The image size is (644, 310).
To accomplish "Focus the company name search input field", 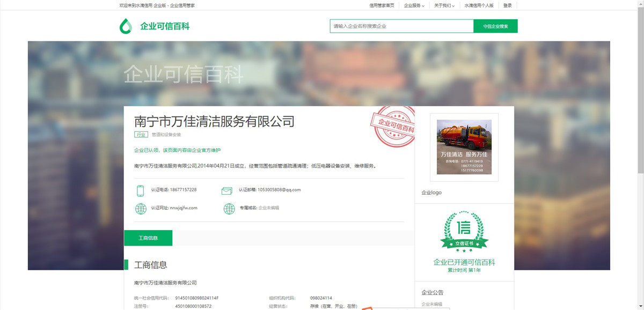I will (402, 26).
